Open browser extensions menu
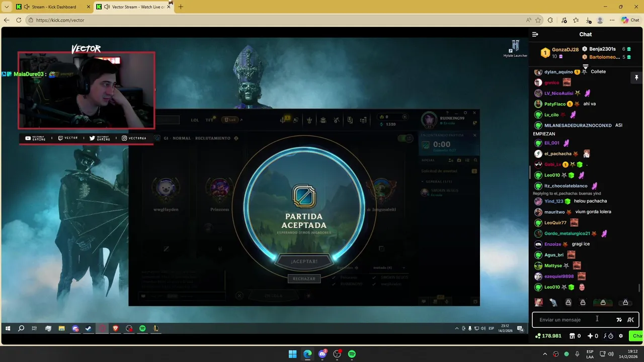The width and height of the screenshot is (644, 362). pyautogui.click(x=550, y=20)
